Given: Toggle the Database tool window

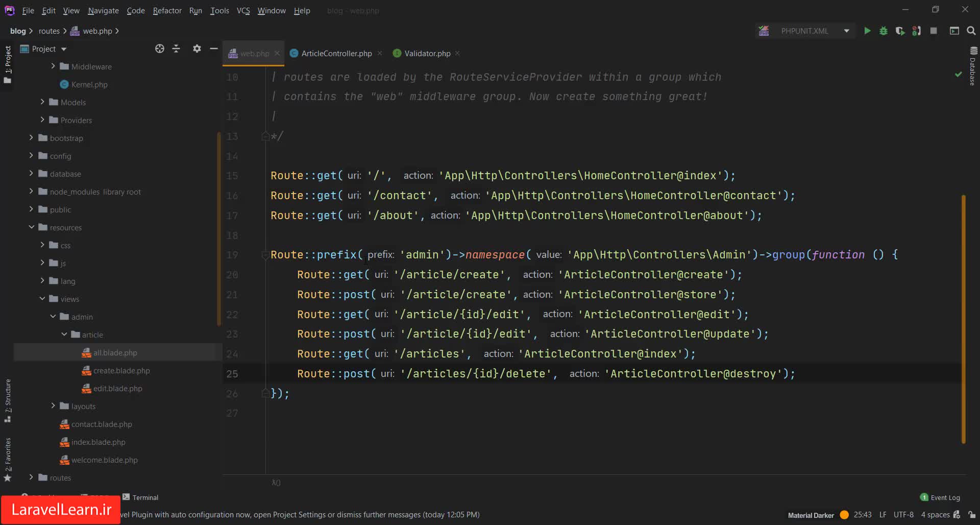Looking at the screenshot, I should click(973, 66).
